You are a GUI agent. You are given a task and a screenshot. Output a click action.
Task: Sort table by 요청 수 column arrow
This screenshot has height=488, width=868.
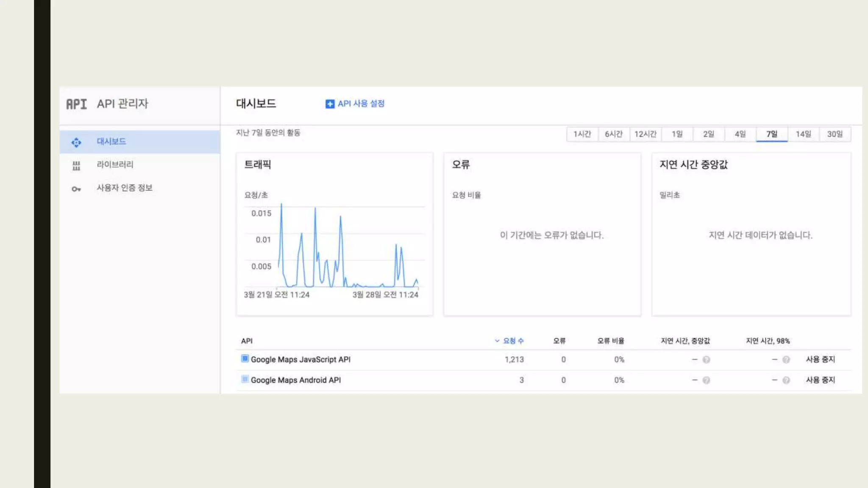click(x=497, y=341)
